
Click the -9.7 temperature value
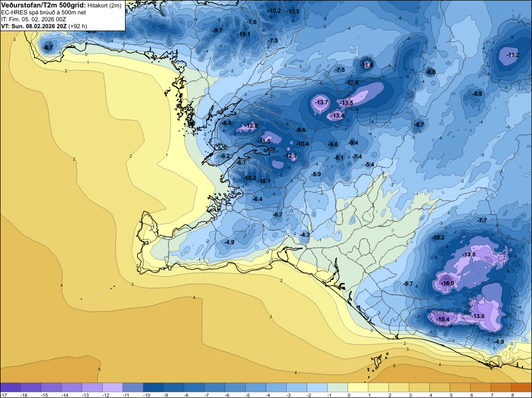218,30
